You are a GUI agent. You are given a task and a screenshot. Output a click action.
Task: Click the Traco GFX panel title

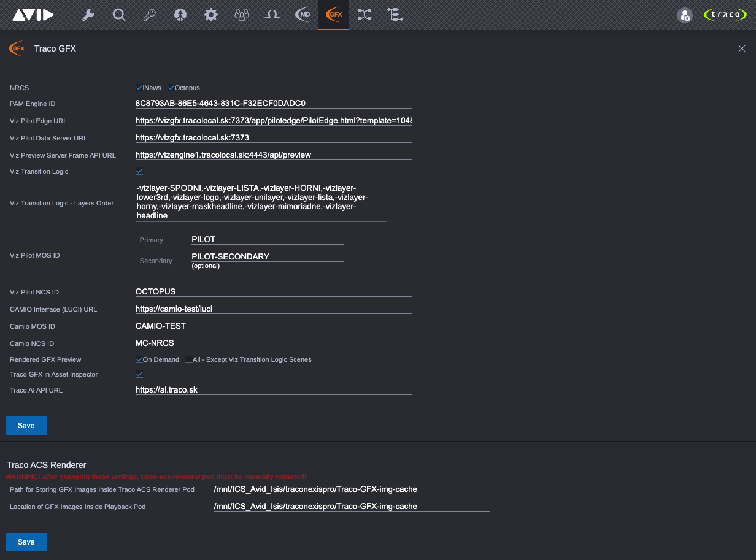55,48
